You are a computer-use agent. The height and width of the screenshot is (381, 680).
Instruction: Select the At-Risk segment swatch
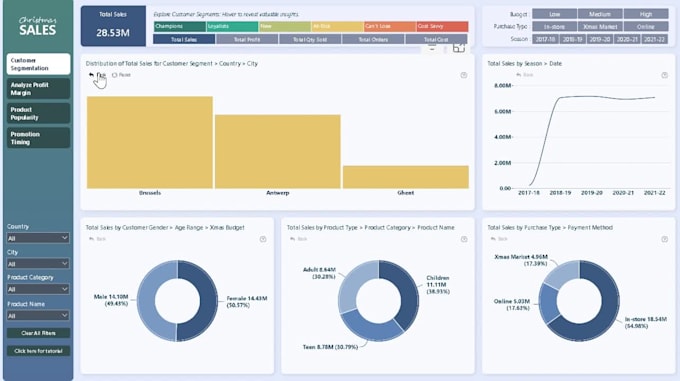337,26
